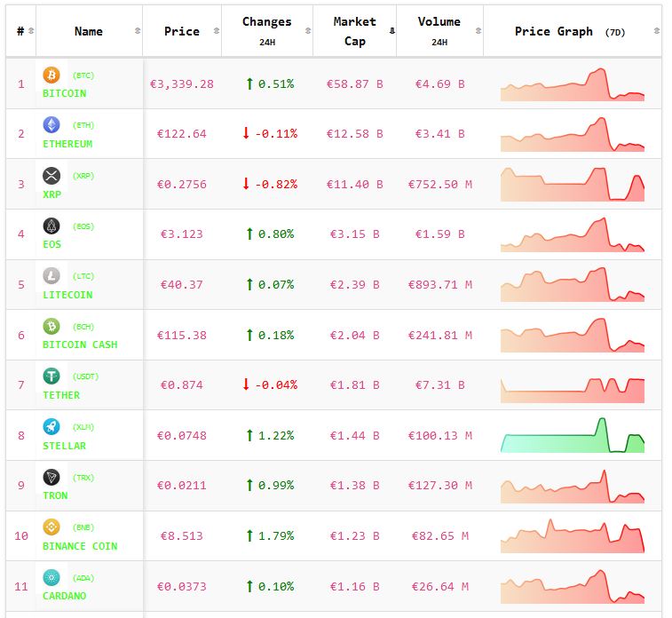
Task: Click the Binance Coin logo icon
Action: pos(51,527)
